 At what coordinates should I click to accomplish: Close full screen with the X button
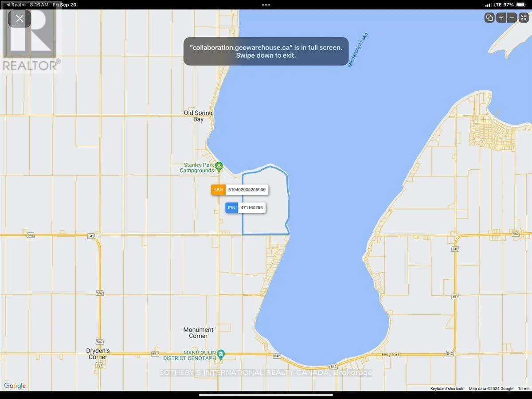click(x=20, y=19)
